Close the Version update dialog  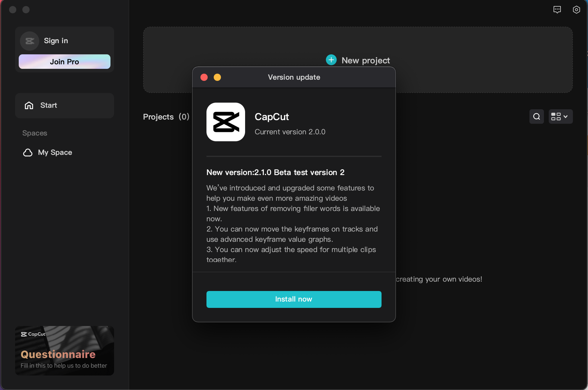click(x=204, y=77)
